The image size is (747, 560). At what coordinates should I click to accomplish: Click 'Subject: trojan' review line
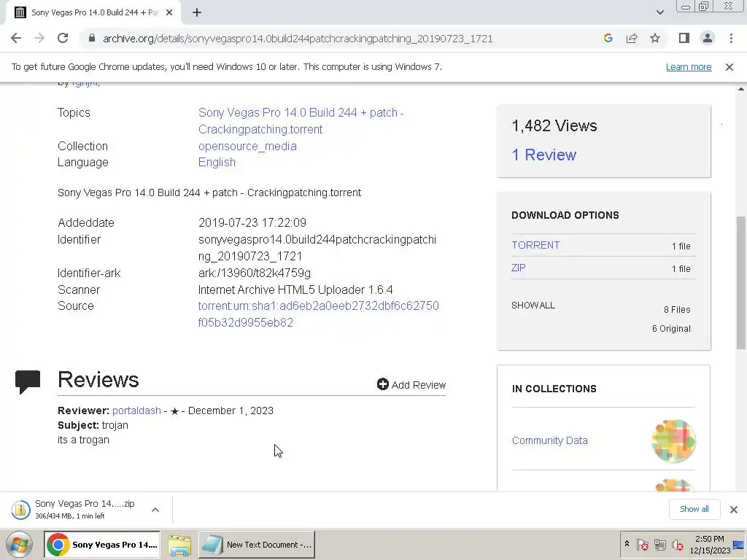click(x=93, y=425)
